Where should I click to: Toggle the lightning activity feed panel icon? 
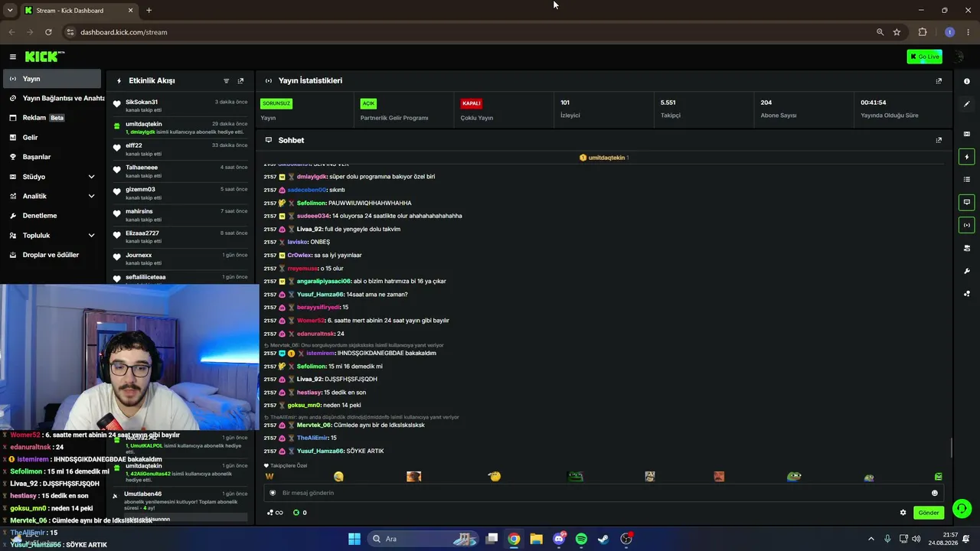967,157
